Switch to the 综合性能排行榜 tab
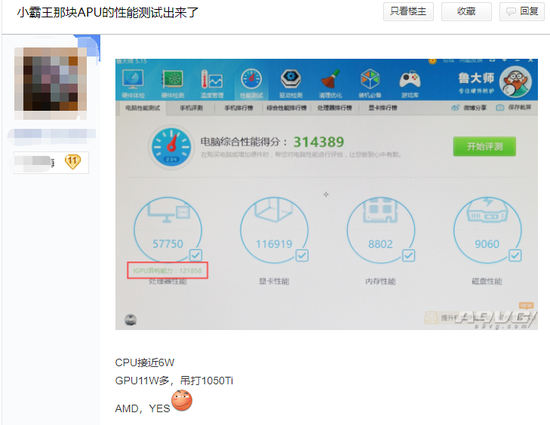The height and width of the screenshot is (425, 550). 287,108
